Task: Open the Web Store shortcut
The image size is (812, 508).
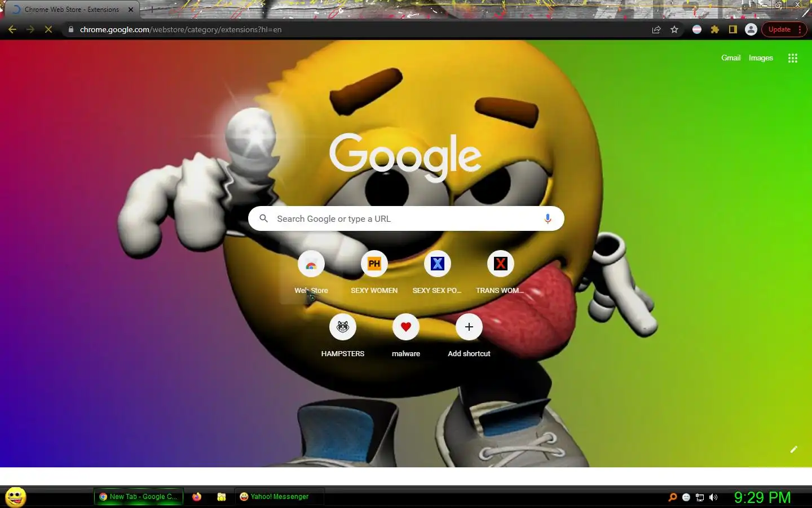Action: click(311, 273)
